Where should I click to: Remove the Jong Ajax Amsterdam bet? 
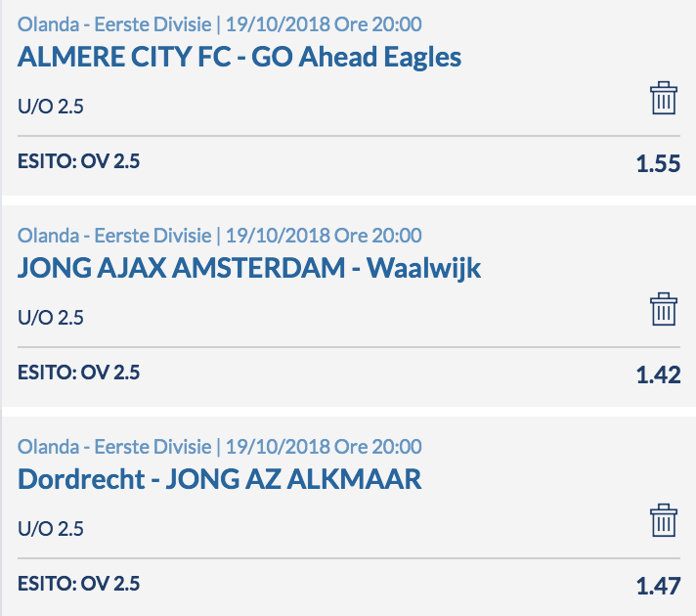tap(664, 309)
